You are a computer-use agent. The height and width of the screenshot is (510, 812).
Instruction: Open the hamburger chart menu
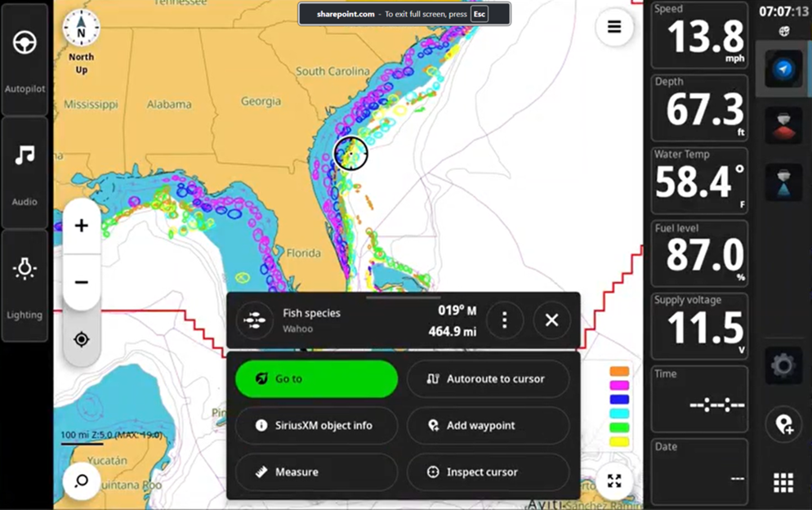coord(614,27)
